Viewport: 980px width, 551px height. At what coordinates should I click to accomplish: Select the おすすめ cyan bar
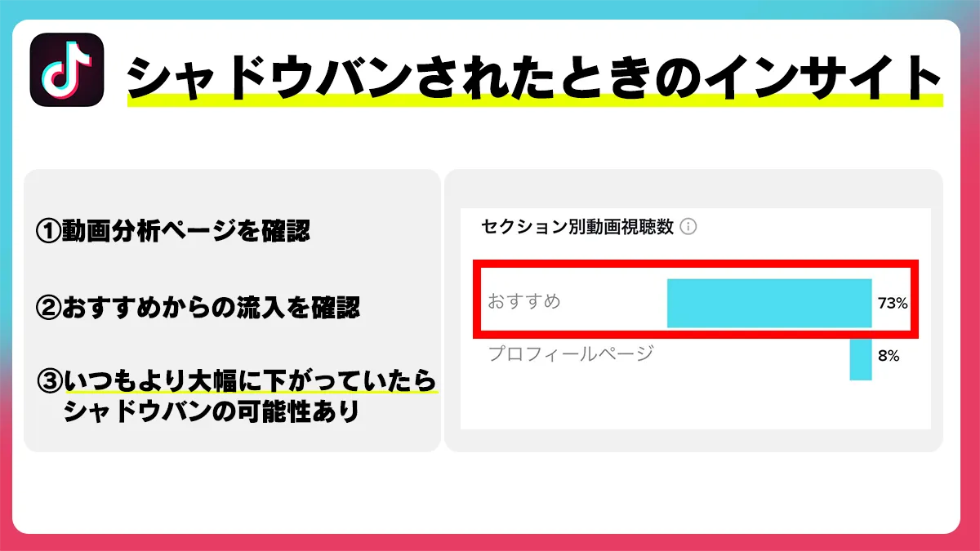click(x=768, y=303)
